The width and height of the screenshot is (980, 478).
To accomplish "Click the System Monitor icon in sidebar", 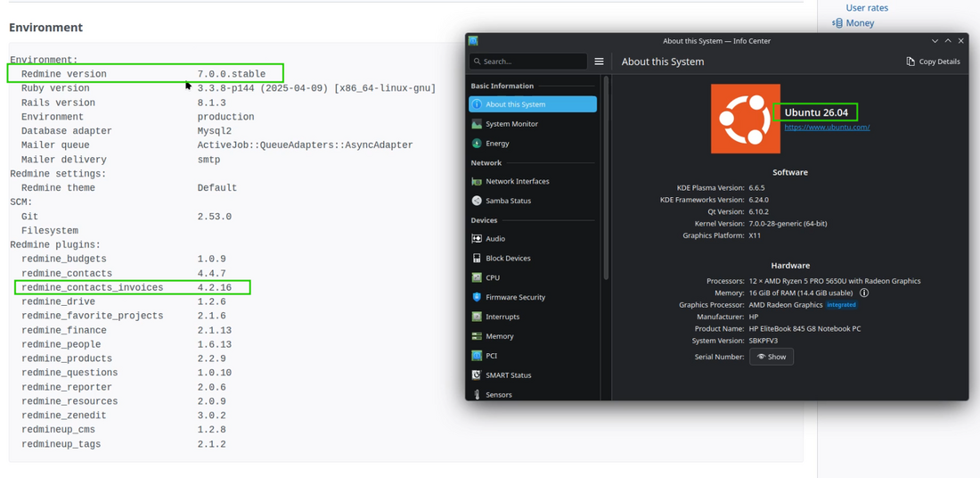I will click(x=477, y=124).
